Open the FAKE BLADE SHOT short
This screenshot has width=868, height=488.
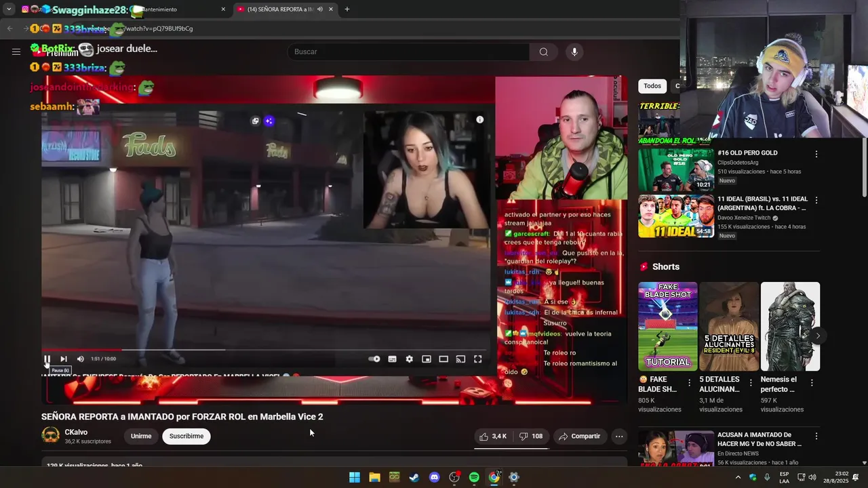667,326
